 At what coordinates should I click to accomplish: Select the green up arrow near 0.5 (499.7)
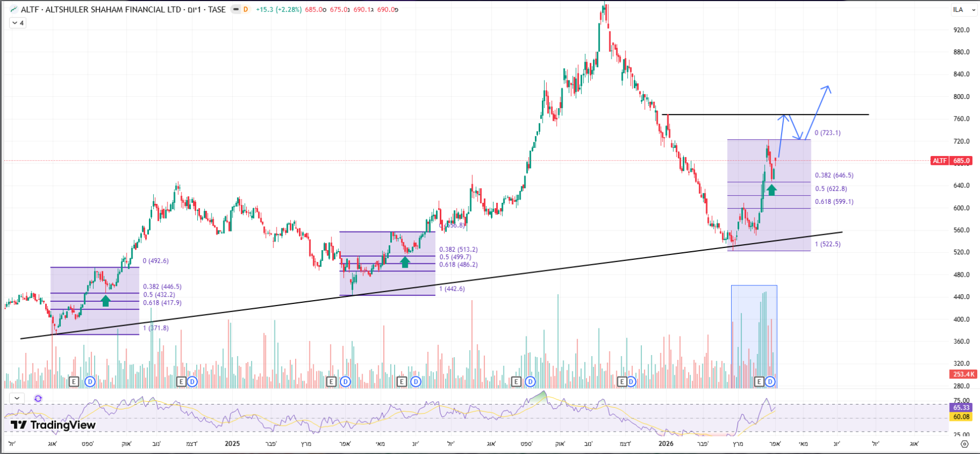[x=405, y=262]
